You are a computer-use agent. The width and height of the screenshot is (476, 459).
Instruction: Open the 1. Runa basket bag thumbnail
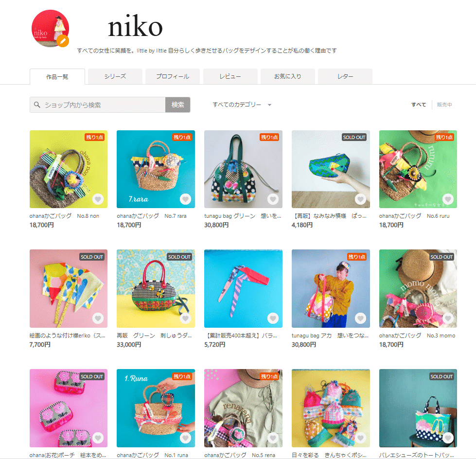(x=156, y=408)
